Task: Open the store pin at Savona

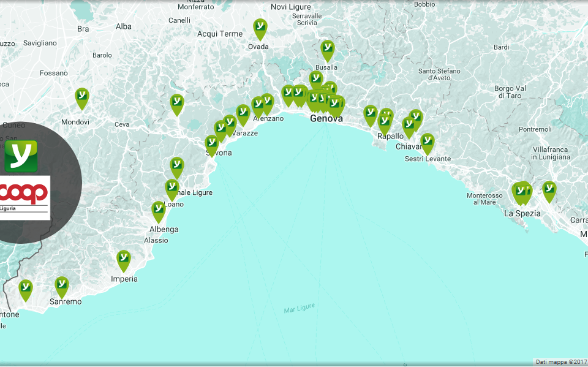Action: [x=212, y=145]
